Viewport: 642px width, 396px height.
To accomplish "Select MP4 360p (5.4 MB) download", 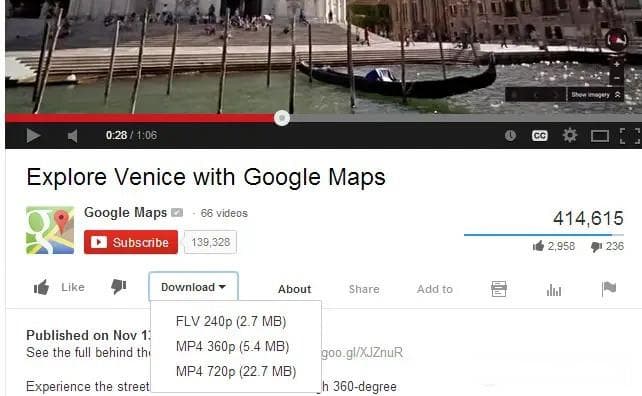I will point(233,346).
